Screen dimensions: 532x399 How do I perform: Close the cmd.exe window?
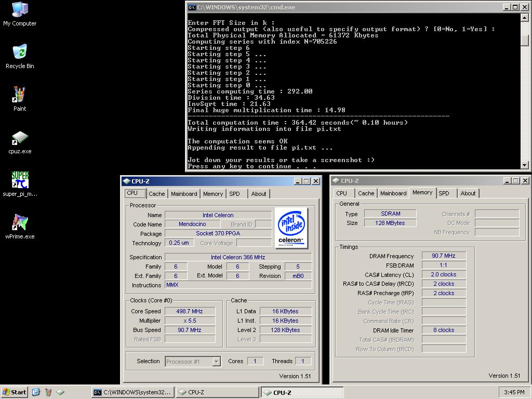coord(524,7)
